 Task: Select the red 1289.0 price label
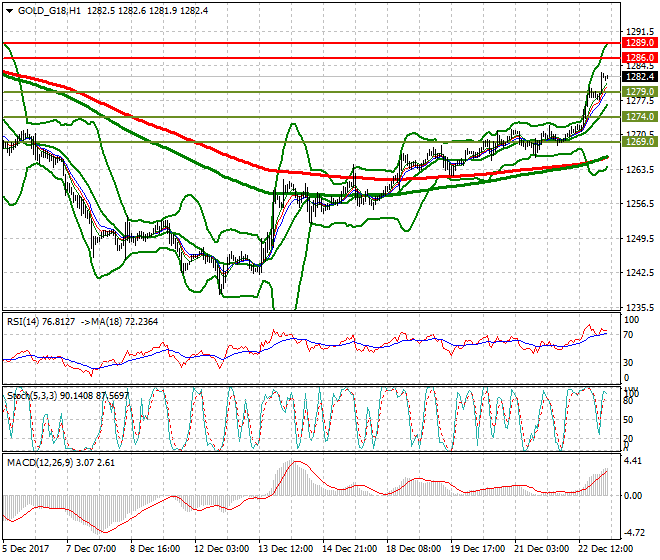pyautogui.click(x=638, y=43)
